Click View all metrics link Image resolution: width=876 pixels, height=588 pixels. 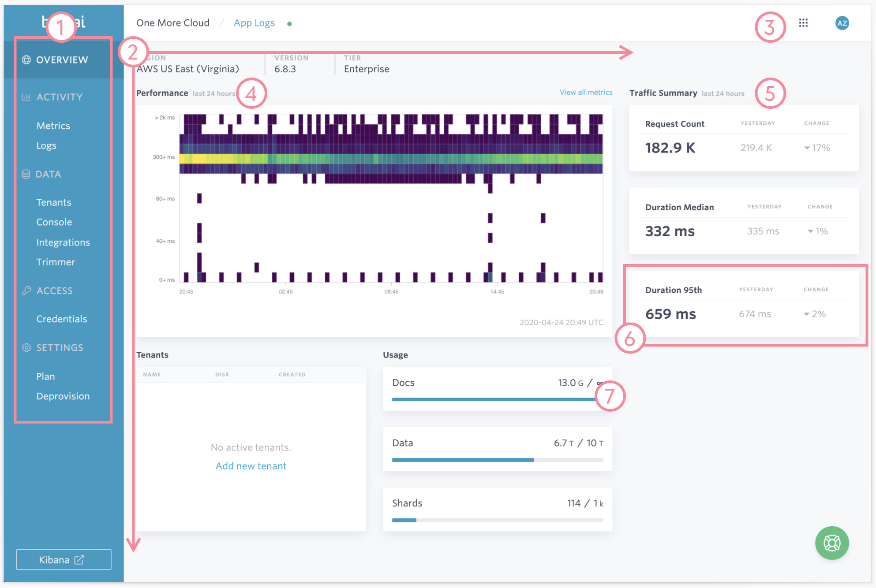[x=586, y=93]
